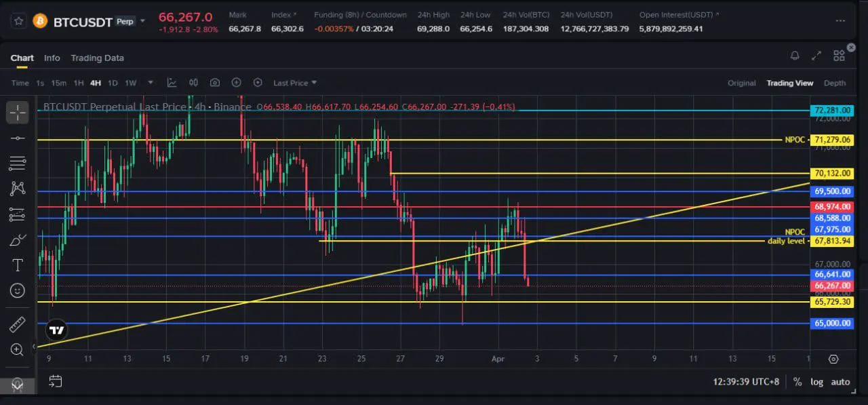868x405 pixels.
Task: Click the blue 65,000.00 price label
Action: coord(832,323)
